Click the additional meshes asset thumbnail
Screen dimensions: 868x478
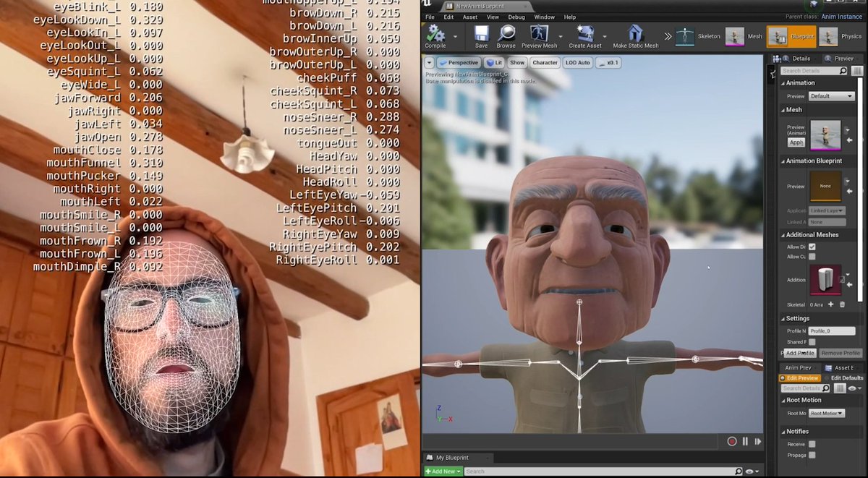point(825,280)
